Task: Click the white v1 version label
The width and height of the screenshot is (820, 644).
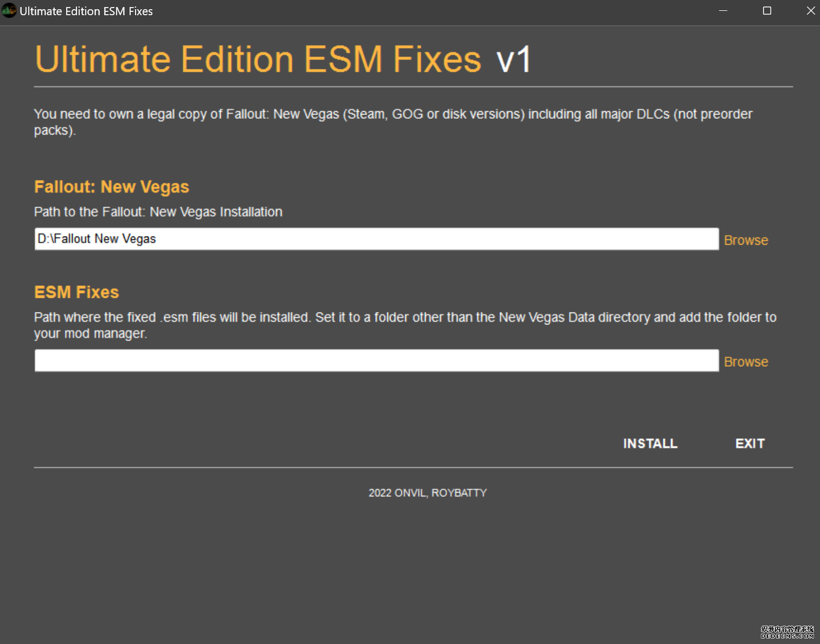Action: tap(514, 60)
